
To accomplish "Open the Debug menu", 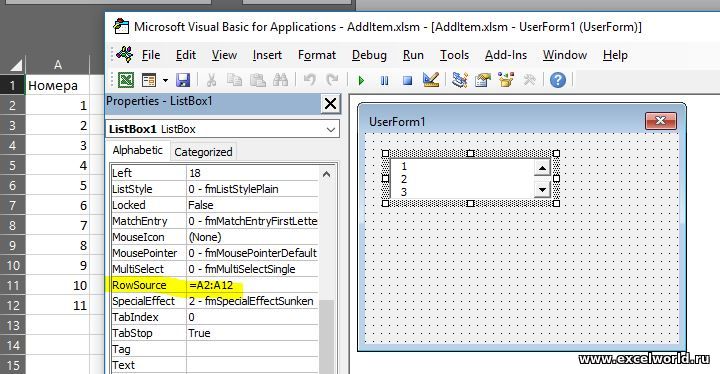I will click(x=369, y=55).
